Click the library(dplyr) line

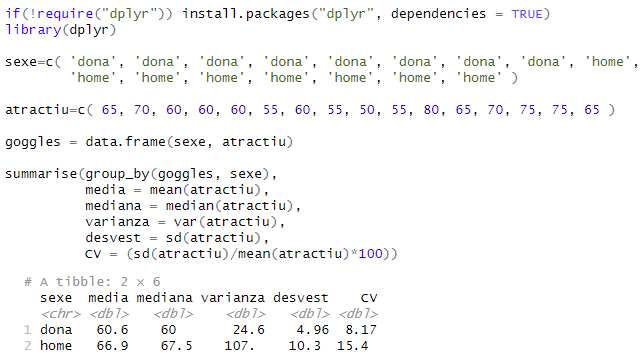(61, 30)
